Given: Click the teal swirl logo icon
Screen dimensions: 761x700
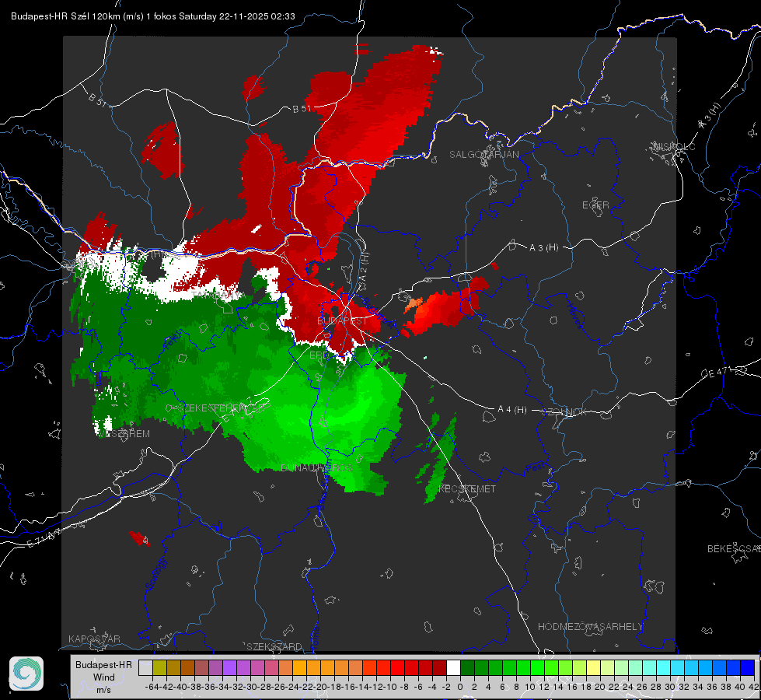Looking at the screenshot, I should (x=26, y=674).
